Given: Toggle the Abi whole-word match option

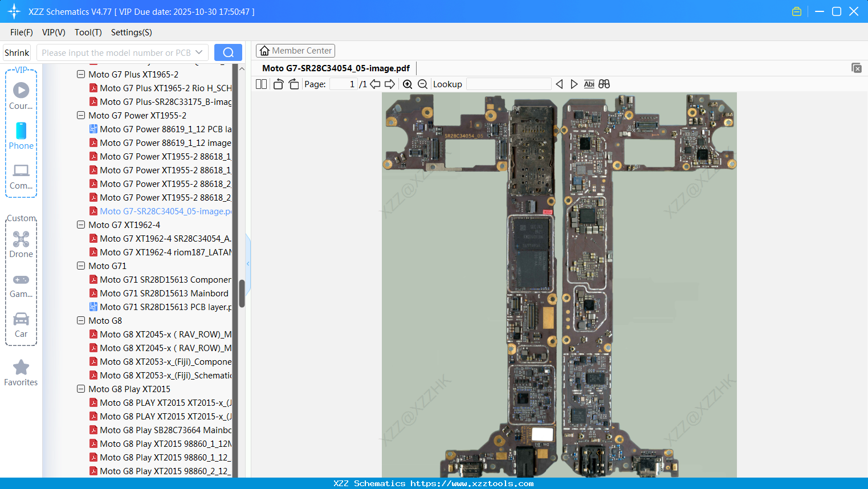Looking at the screenshot, I should tap(589, 84).
